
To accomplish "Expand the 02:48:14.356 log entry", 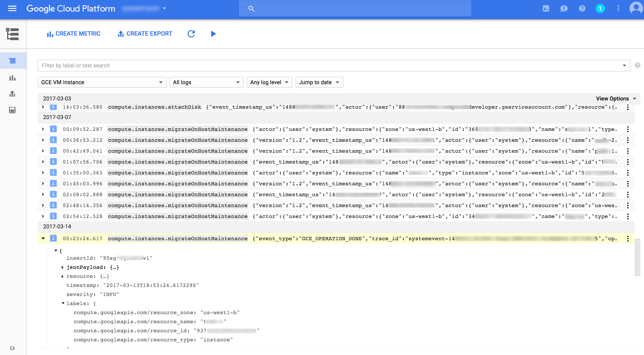I will 43,205.
